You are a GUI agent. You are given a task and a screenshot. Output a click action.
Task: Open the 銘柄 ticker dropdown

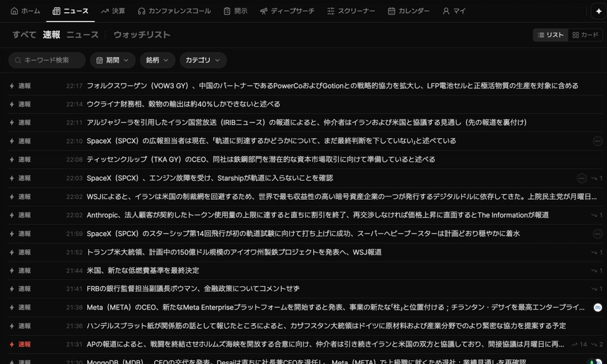157,60
